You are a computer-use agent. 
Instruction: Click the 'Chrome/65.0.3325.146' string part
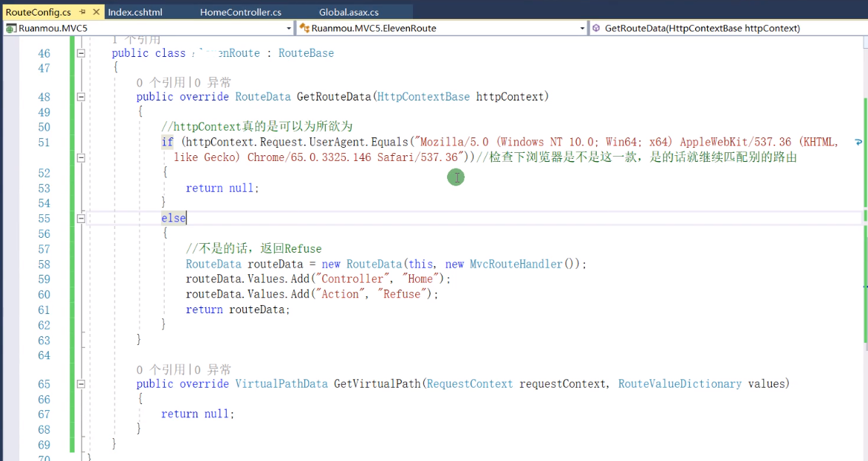tap(310, 157)
